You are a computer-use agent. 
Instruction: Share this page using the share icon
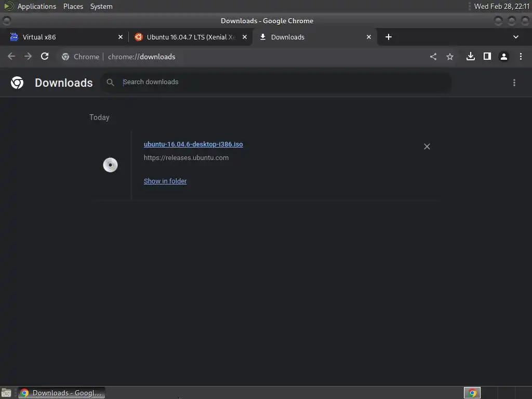[433, 57]
